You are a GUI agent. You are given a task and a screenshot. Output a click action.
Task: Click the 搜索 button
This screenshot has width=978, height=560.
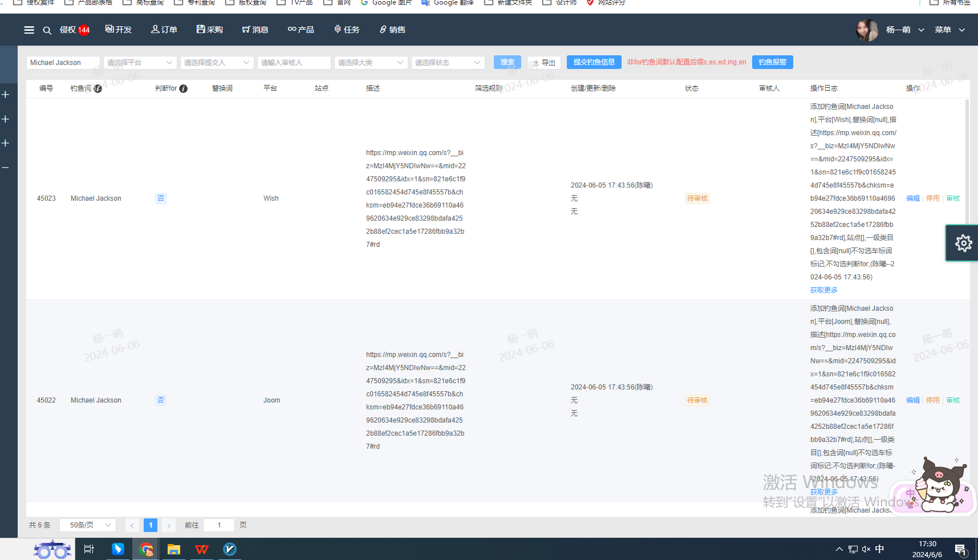[508, 62]
